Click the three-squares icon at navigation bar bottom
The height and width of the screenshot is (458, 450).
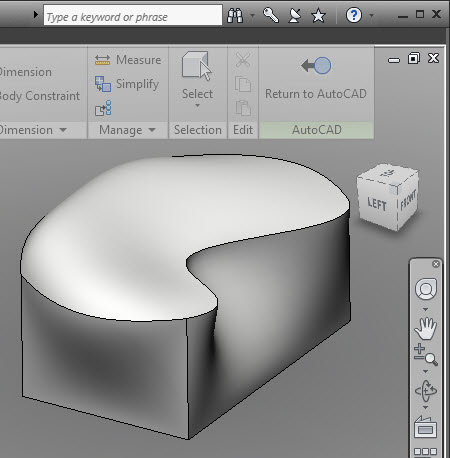[425, 452]
